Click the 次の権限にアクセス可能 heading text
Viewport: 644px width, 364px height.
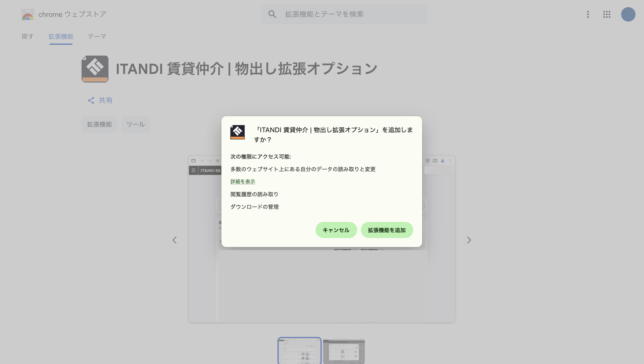click(x=261, y=156)
